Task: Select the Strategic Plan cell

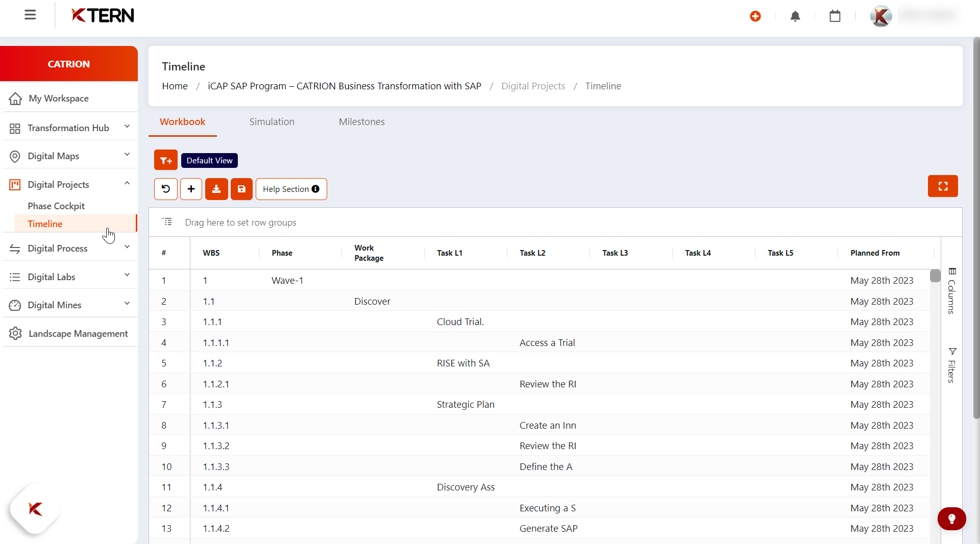Action: [465, 405]
